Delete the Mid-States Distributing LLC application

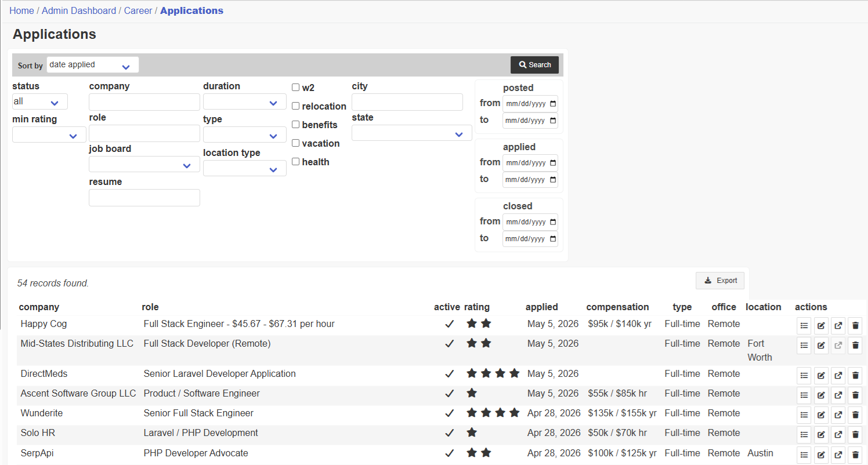(855, 346)
